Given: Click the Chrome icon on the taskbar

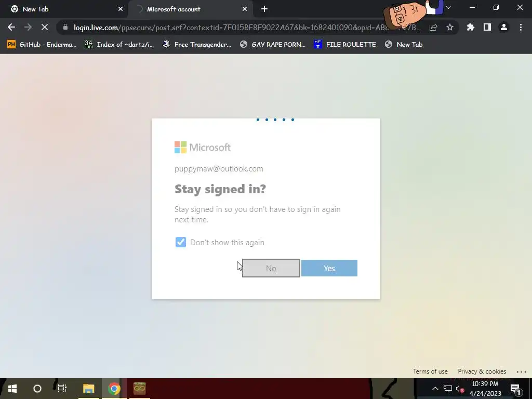Looking at the screenshot, I should tap(114, 389).
